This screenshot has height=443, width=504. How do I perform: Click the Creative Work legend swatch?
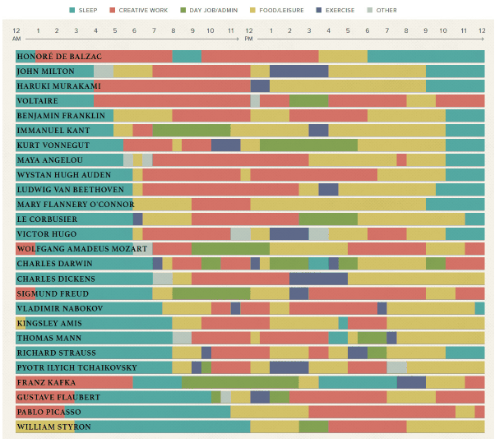(x=112, y=11)
